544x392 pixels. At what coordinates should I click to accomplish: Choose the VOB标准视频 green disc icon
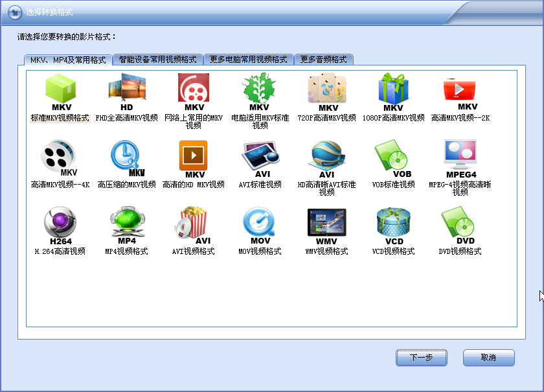(x=394, y=159)
